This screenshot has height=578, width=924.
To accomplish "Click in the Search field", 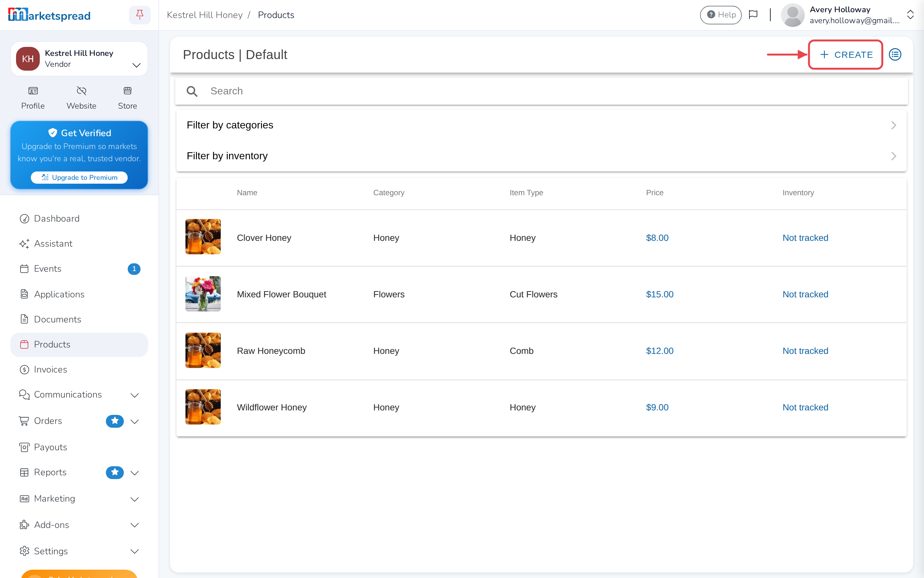I will (x=541, y=92).
